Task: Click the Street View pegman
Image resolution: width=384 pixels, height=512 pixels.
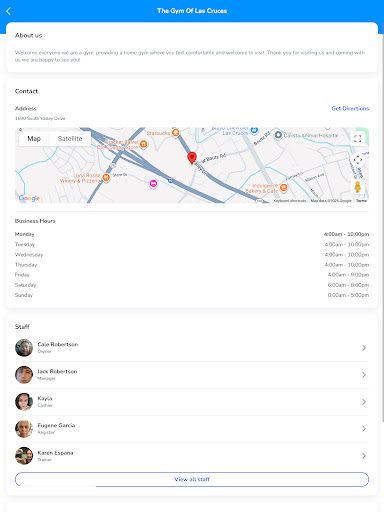Action: [358, 187]
